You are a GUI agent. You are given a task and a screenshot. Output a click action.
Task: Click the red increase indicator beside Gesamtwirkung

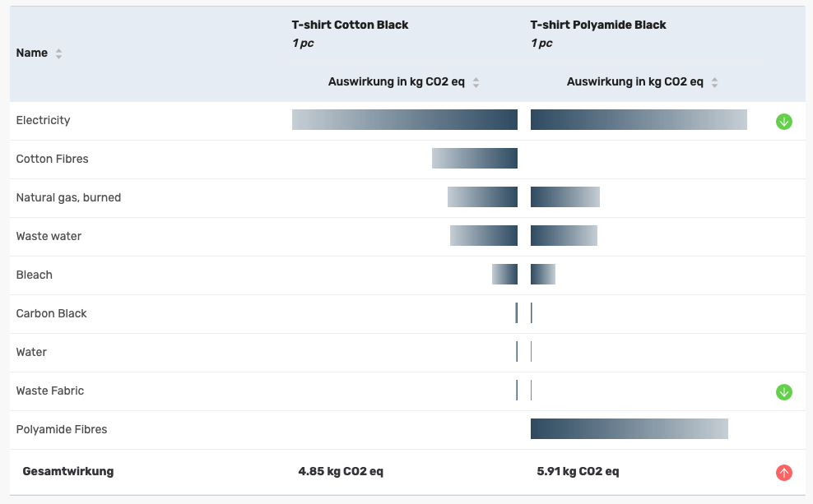pyautogui.click(x=784, y=472)
